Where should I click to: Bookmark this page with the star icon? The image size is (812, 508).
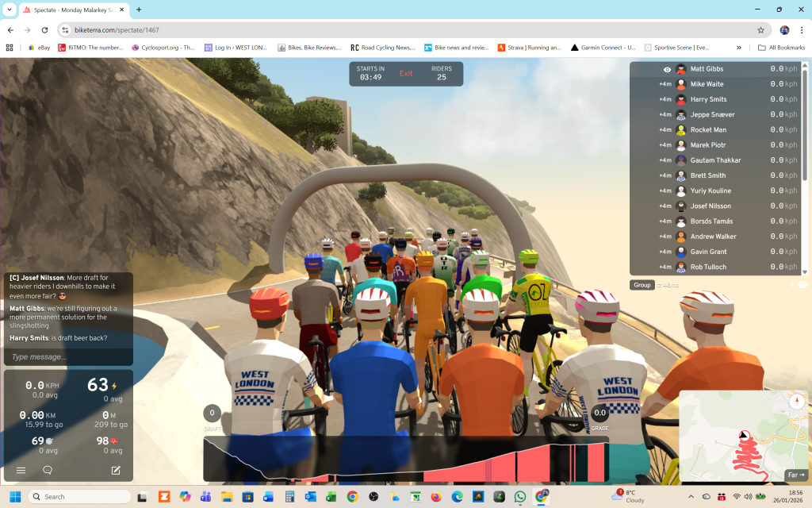(x=760, y=30)
